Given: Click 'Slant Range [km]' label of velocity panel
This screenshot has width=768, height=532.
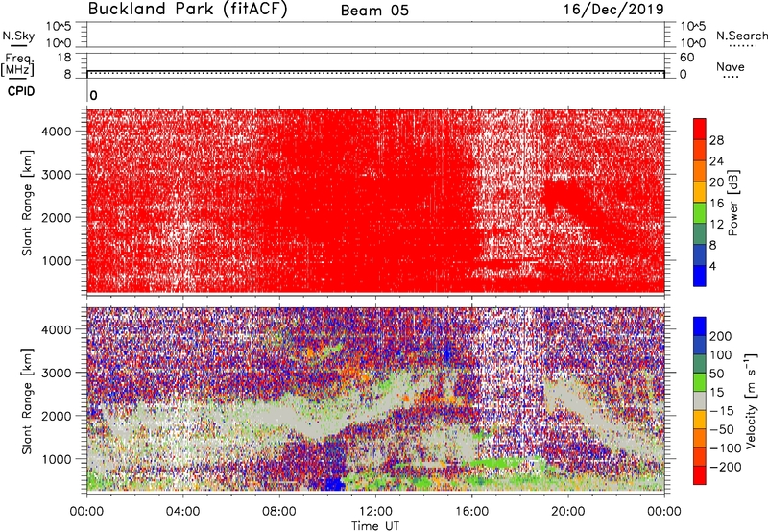Looking at the screenshot, I should [x=27, y=400].
